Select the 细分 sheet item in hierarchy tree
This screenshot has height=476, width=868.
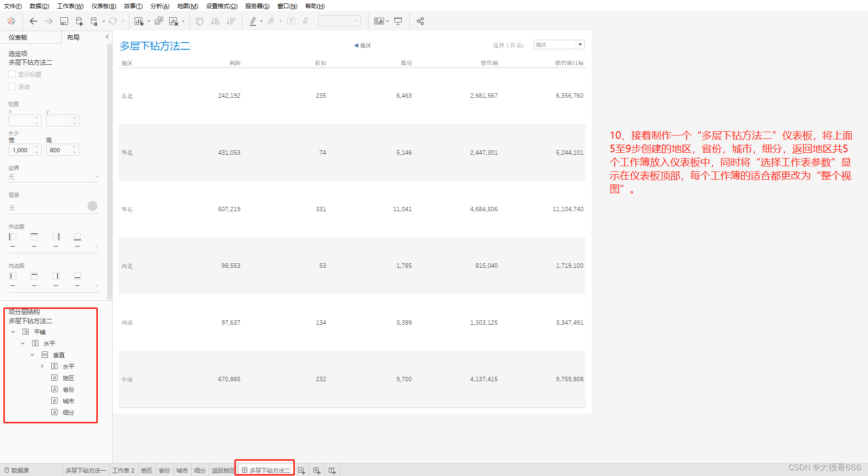(63, 412)
